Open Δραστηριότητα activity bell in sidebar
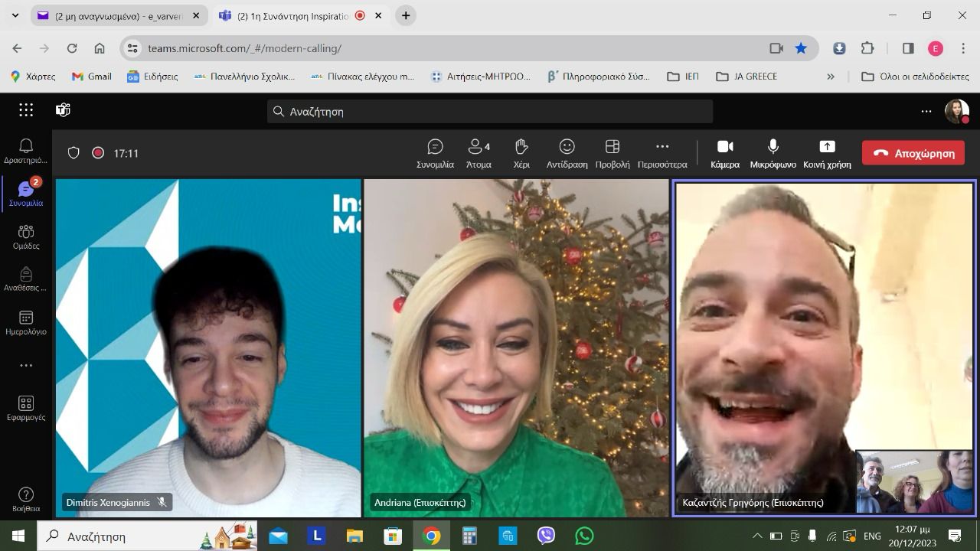 point(25,151)
